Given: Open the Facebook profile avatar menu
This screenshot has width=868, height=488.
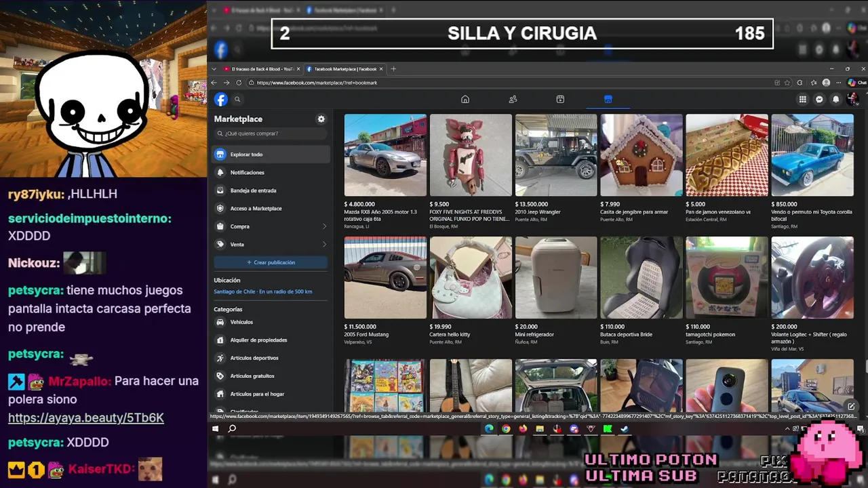Looking at the screenshot, I should [852, 100].
